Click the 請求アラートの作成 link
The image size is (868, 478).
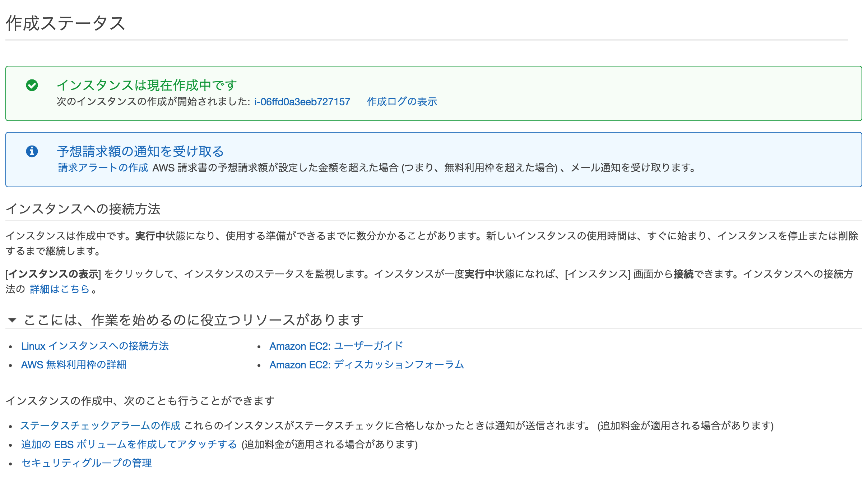click(103, 167)
